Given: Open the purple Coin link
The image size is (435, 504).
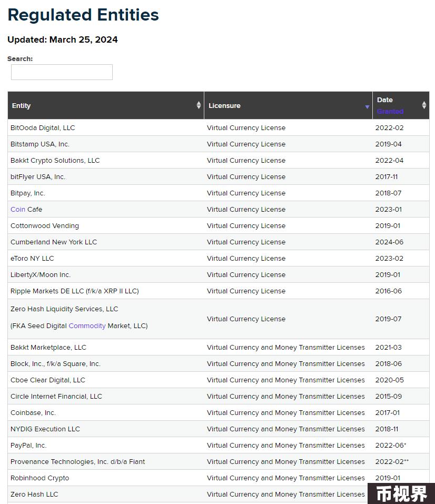Looking at the screenshot, I should pyautogui.click(x=18, y=209).
